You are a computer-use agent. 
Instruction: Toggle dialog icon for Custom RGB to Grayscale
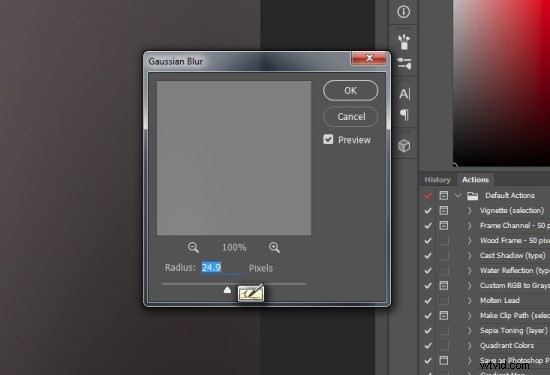point(444,285)
